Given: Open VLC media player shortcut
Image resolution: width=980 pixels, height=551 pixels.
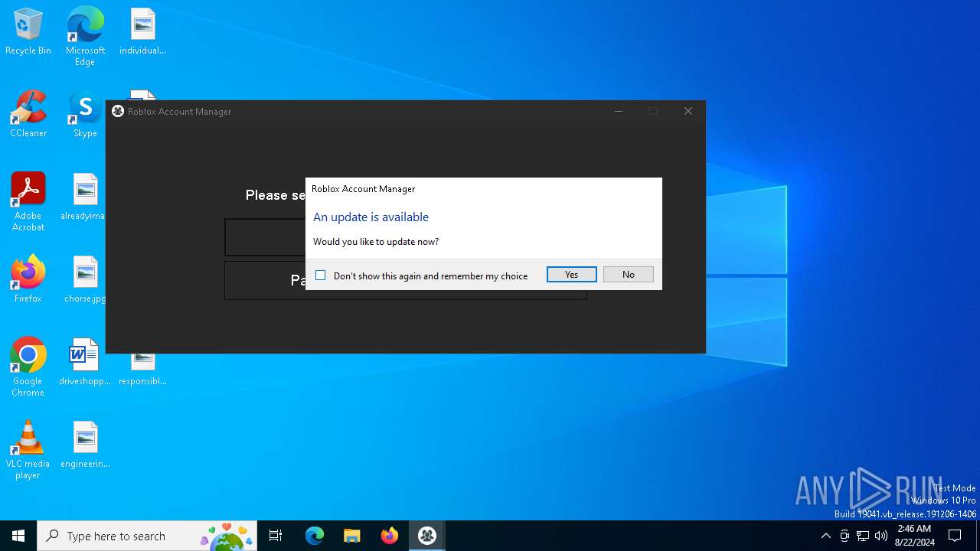Looking at the screenshot, I should [x=28, y=450].
